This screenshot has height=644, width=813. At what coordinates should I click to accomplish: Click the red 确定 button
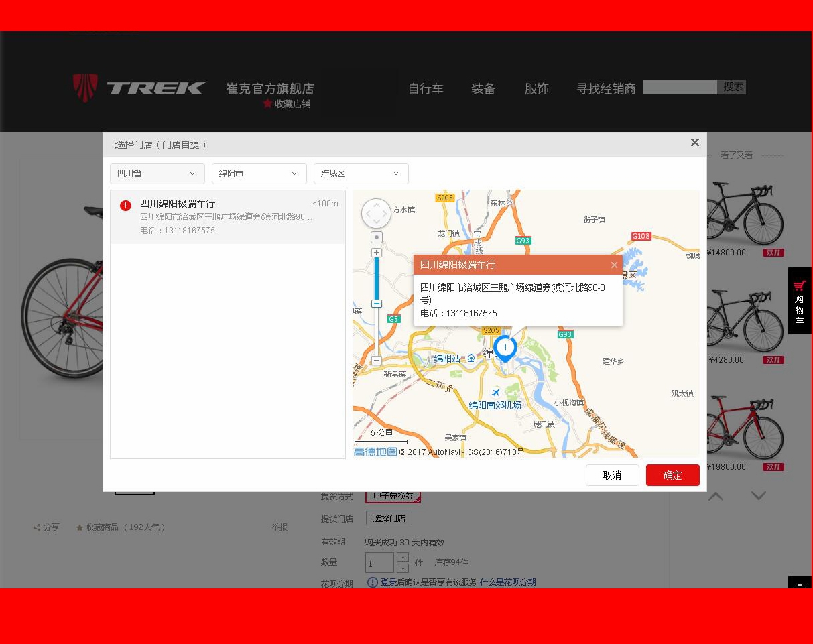tap(673, 475)
